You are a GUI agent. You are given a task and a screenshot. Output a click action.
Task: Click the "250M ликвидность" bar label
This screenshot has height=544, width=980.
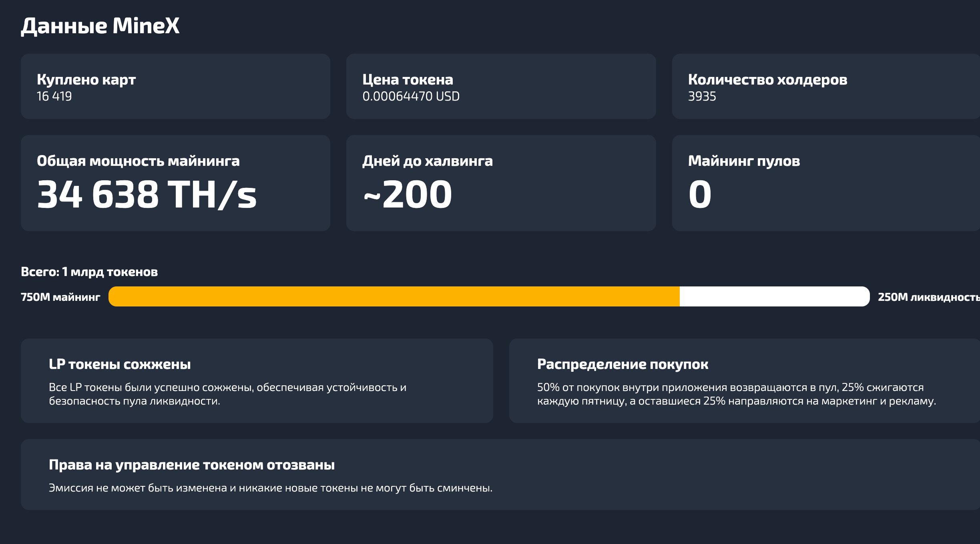[928, 297]
